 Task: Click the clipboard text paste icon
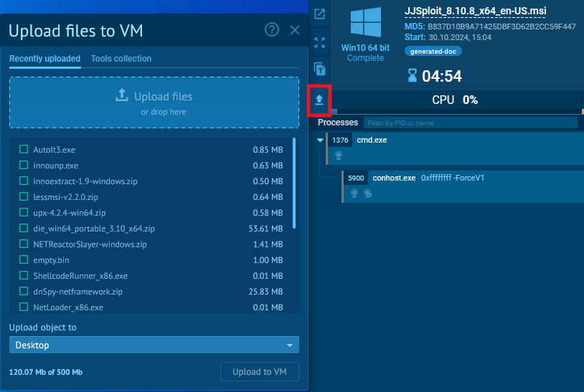320,70
